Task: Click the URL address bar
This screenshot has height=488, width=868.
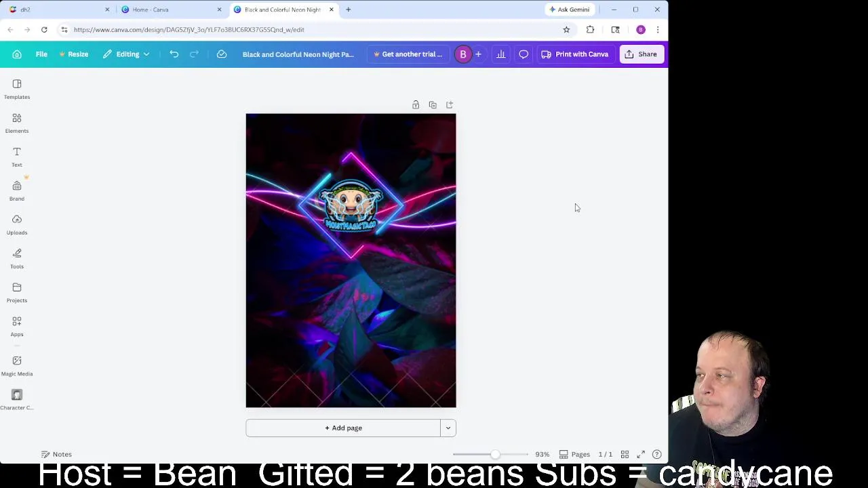Action: coord(312,30)
